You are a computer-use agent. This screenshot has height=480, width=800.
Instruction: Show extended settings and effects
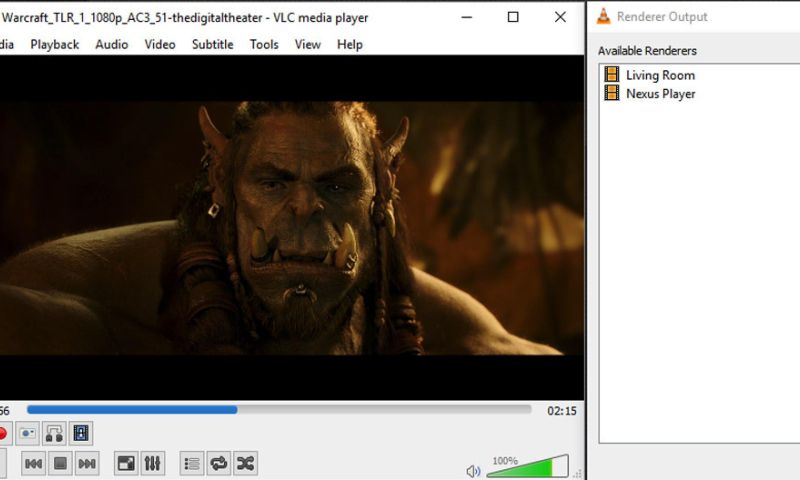(x=152, y=463)
